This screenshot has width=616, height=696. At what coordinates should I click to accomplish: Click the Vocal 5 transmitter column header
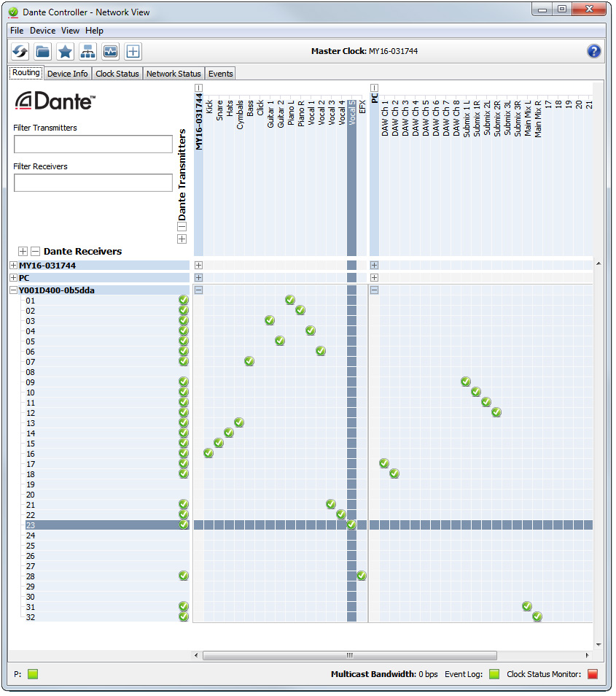pos(351,112)
